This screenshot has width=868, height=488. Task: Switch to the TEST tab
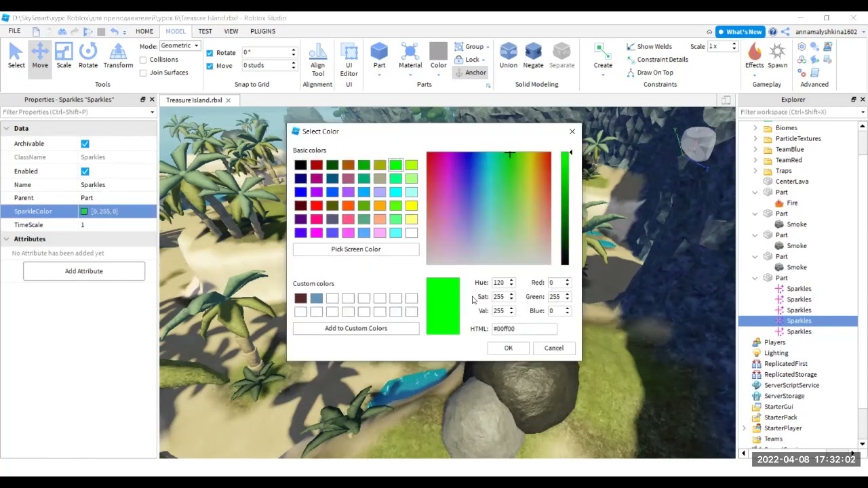[x=205, y=31]
